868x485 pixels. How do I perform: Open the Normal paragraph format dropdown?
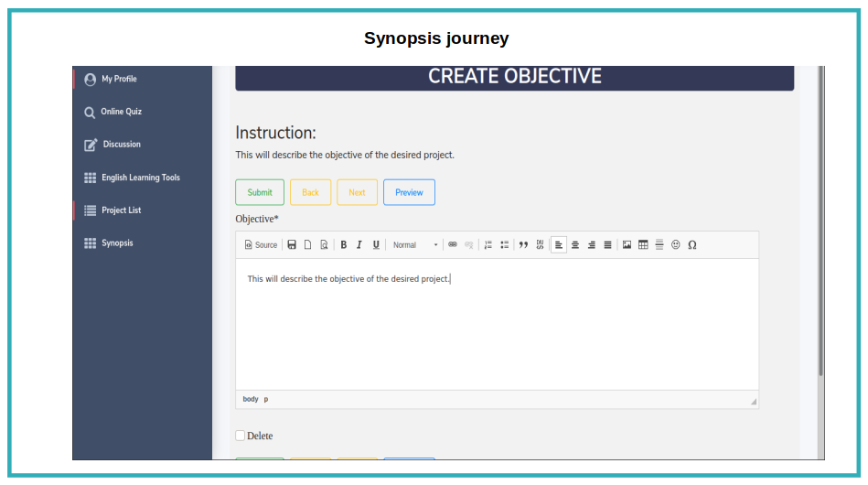pyautogui.click(x=414, y=244)
